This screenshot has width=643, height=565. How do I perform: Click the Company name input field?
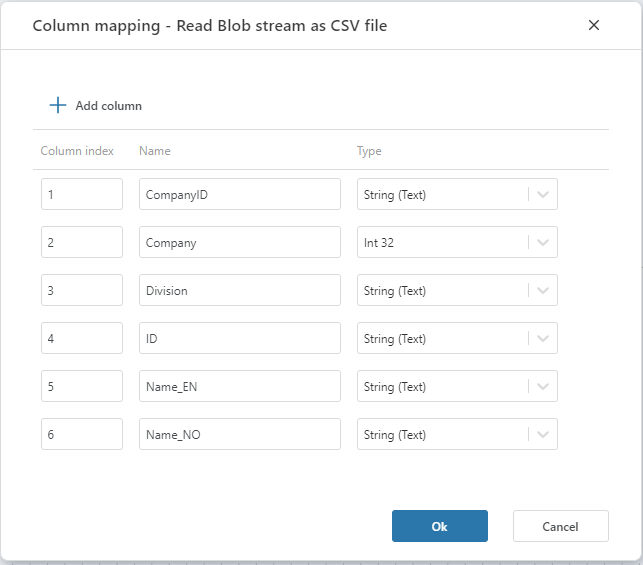239,243
